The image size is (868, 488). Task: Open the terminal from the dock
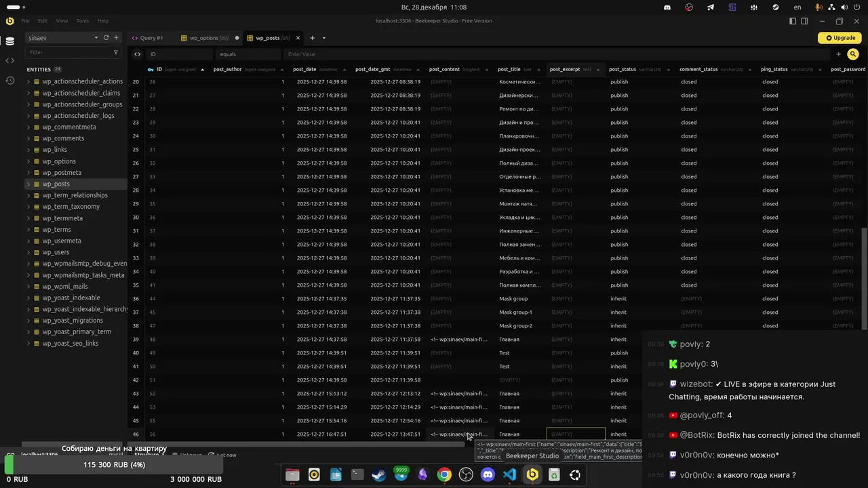357,475
